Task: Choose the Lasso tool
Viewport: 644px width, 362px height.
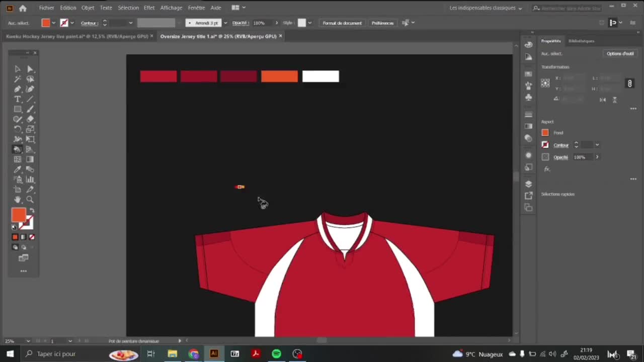Action: pos(30,79)
